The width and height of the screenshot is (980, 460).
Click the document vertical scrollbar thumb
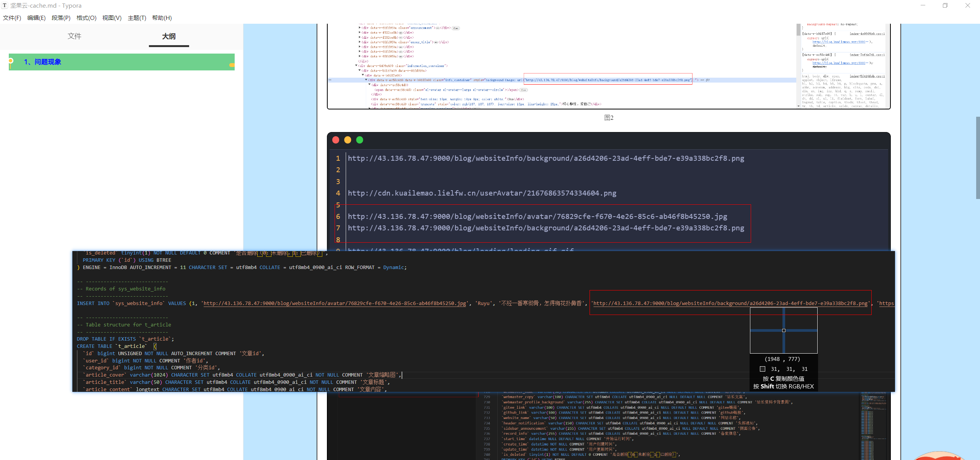(x=978, y=158)
